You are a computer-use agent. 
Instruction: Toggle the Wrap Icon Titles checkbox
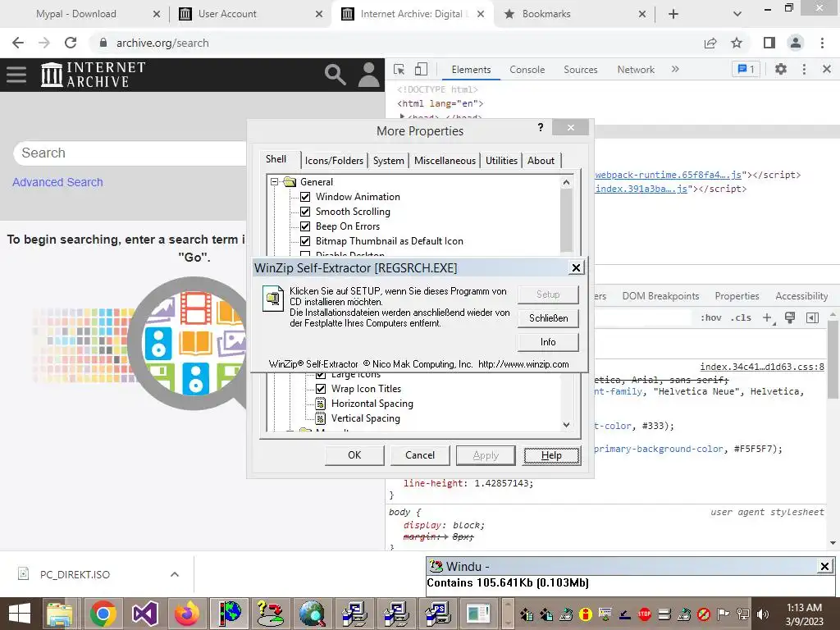click(x=321, y=389)
